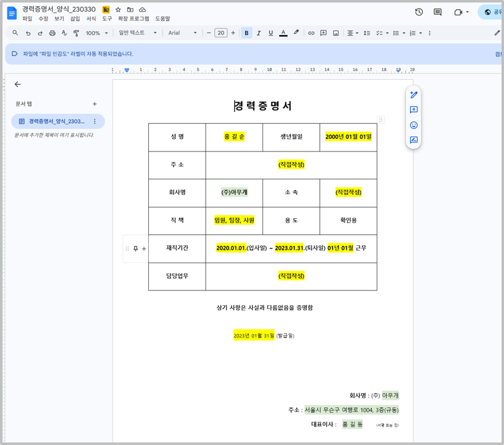Viewport: 504px width, 445px height.
Task: Open the 확장 프로그램 menu
Action: coord(133,19)
